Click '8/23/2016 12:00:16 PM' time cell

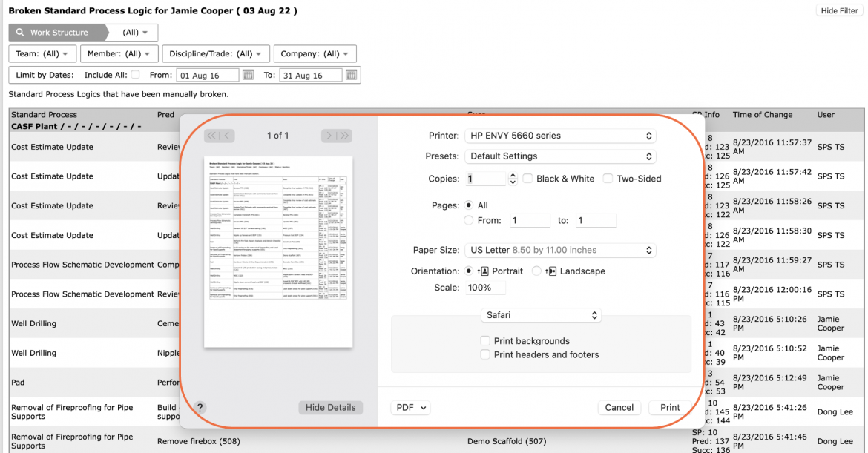click(x=772, y=294)
